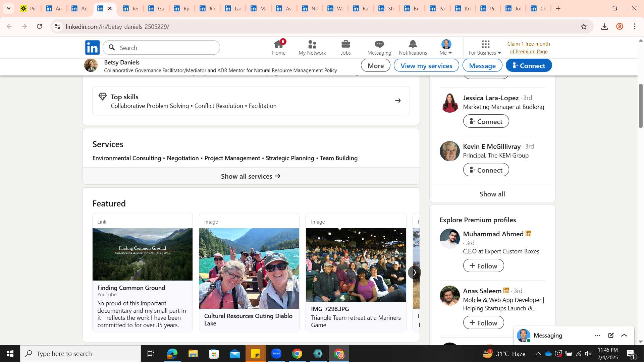Connect with Jessica Lara-Lopez

point(486,121)
